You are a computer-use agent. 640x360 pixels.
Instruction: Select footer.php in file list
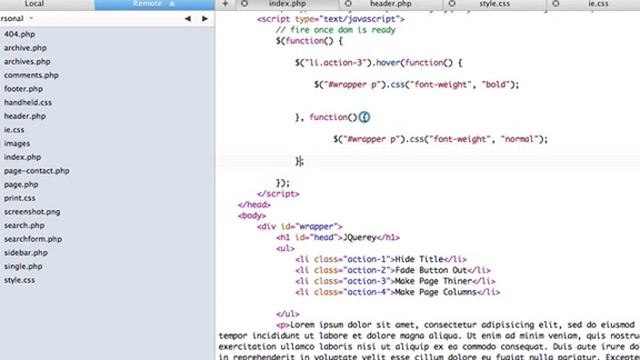[x=23, y=89]
